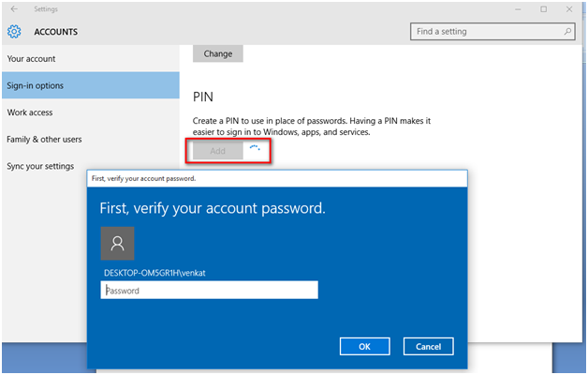This screenshot has width=588, height=375.
Task: Click the magnifier icon in search box
Action: click(x=567, y=32)
